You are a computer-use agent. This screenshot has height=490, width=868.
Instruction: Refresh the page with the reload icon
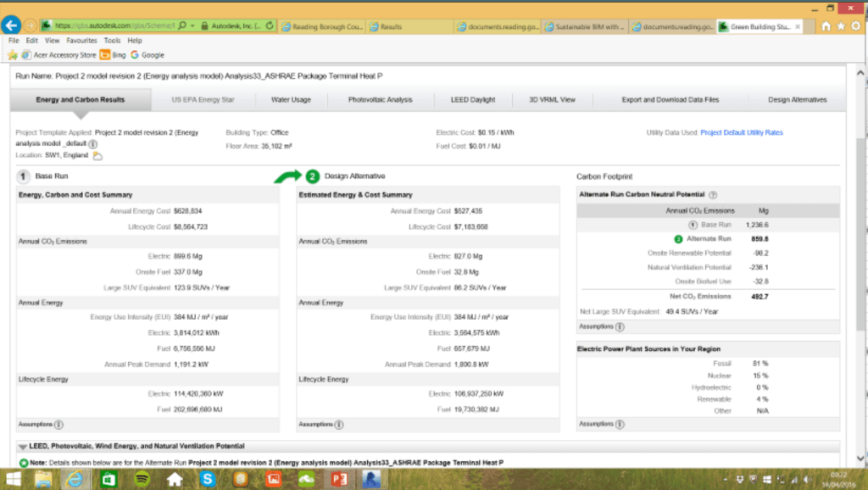[x=270, y=25]
